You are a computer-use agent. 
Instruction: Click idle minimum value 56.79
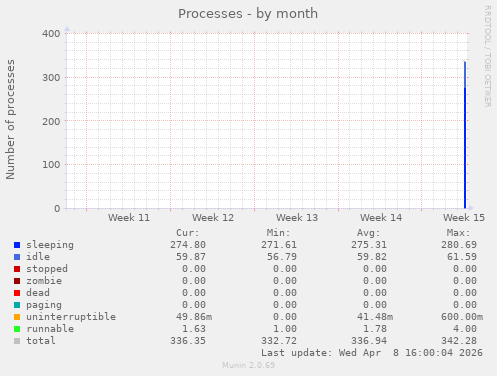282,257
